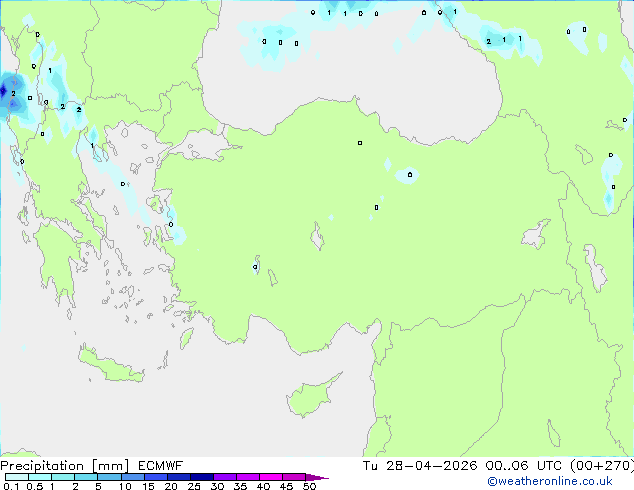634x490 pixels.
Task: Click the '45' legend scale label
Action: click(286, 486)
